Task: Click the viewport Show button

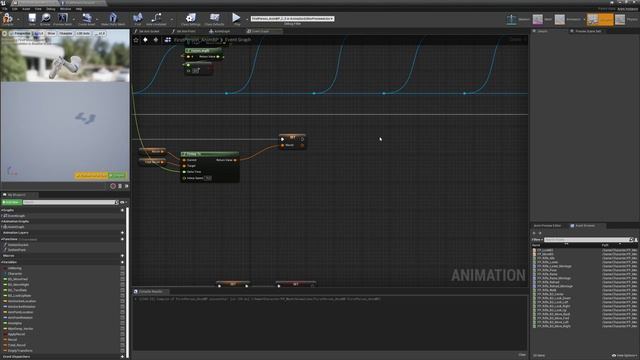Action: tap(51, 33)
